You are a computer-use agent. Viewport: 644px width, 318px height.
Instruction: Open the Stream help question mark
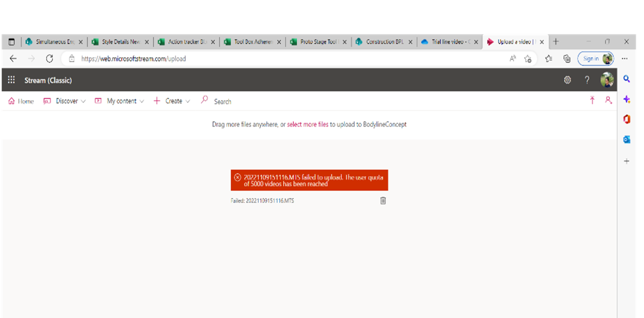(587, 80)
